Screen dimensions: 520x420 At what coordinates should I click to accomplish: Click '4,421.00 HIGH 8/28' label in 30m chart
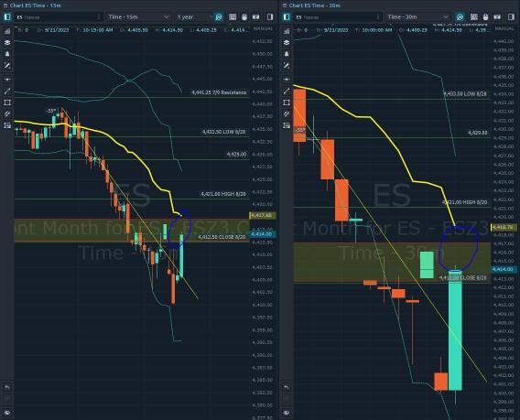pos(465,202)
